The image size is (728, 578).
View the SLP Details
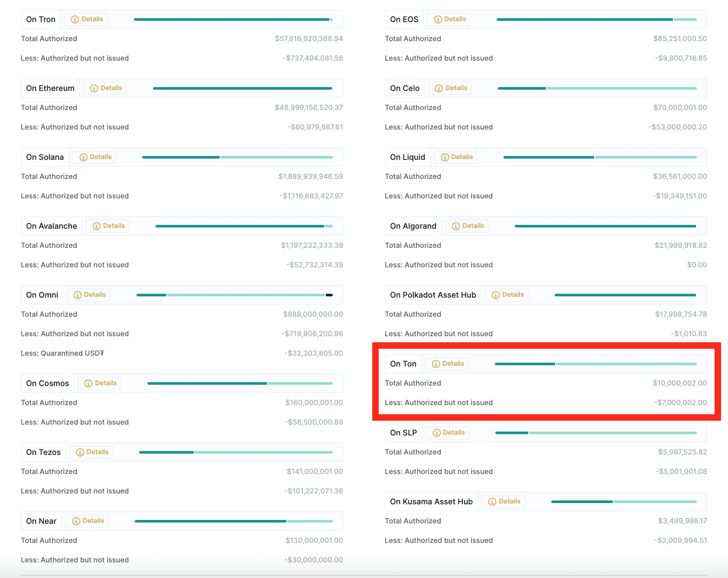[x=448, y=433]
